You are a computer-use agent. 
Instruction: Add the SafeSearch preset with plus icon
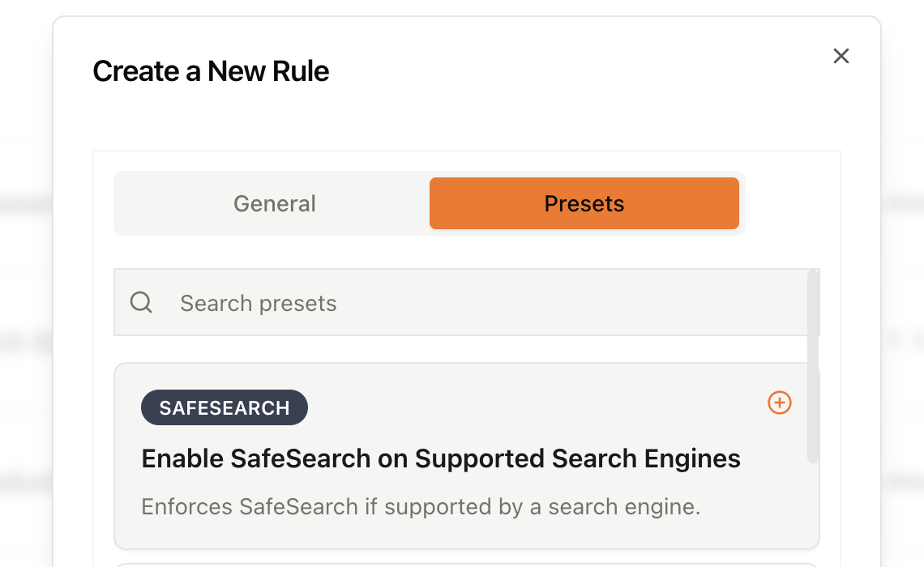[779, 403]
